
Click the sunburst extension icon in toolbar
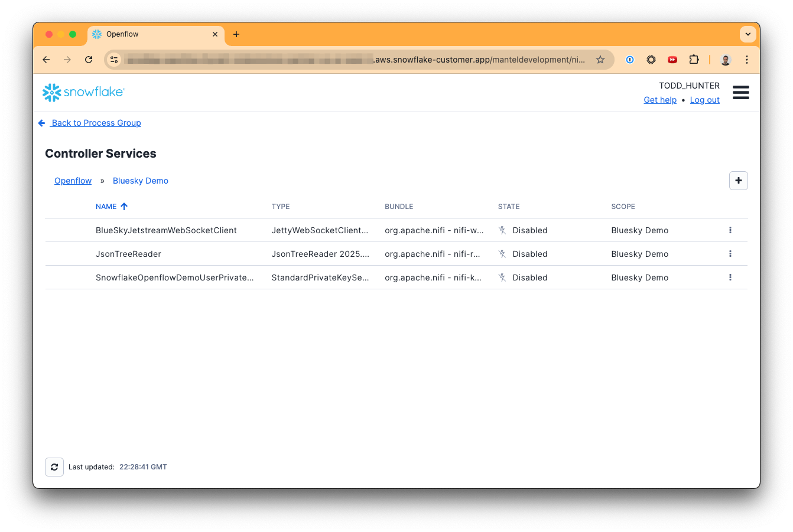click(651, 60)
